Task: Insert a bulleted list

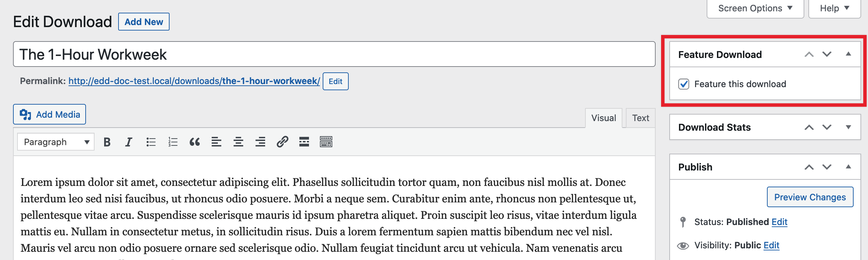Action: 151,142
